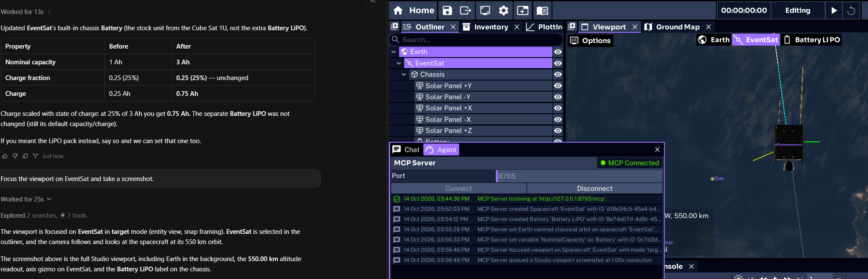This screenshot has height=279, width=868.
Task: Collapse the Chassis tree node
Action: point(404,74)
